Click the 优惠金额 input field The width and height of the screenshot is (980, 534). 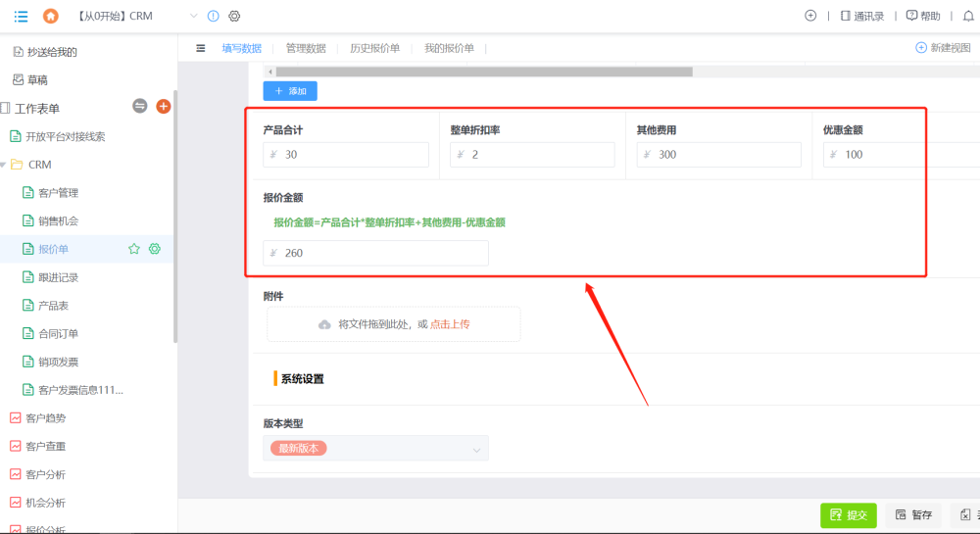click(x=902, y=154)
